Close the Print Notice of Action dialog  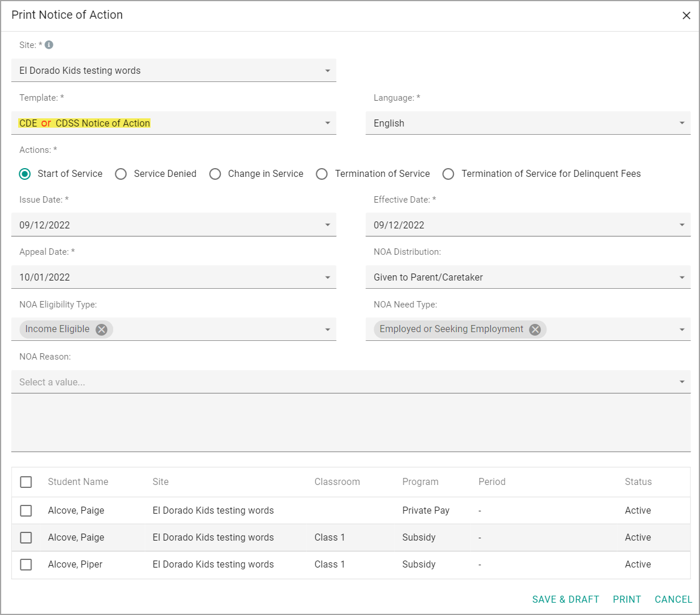(686, 16)
